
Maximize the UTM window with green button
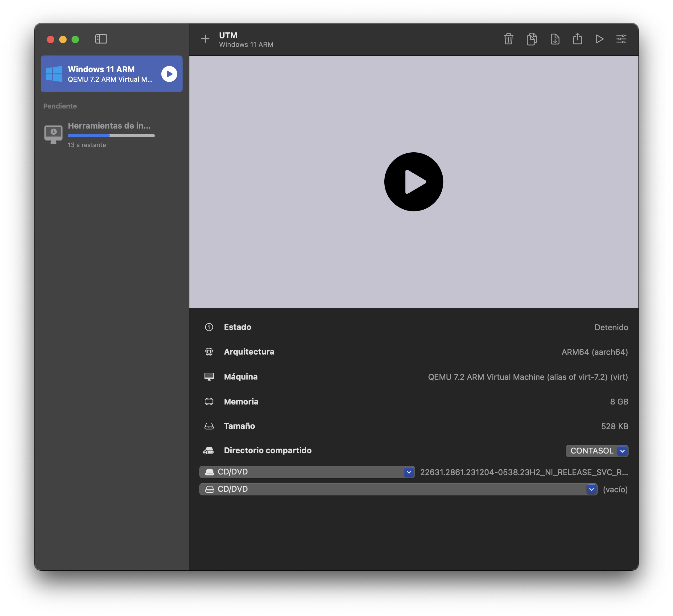pyautogui.click(x=76, y=39)
